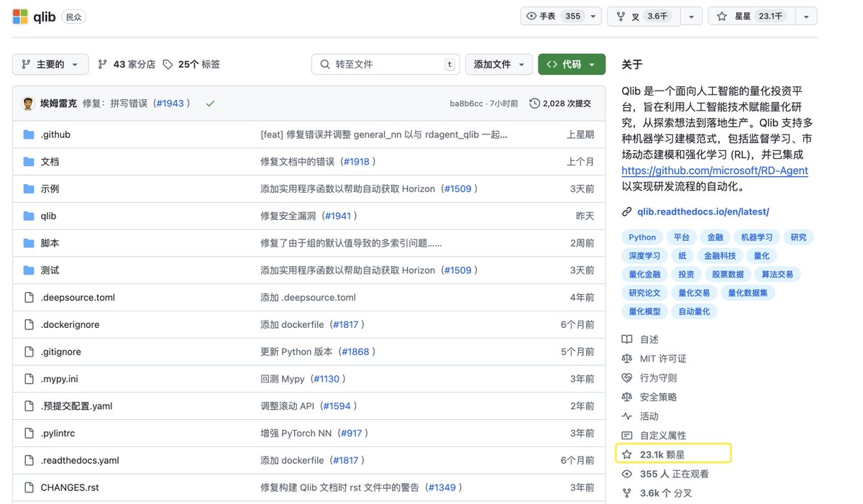Image resolution: width=863 pixels, height=504 pixels.
Task: Select the Python topic tag
Action: coord(642,237)
